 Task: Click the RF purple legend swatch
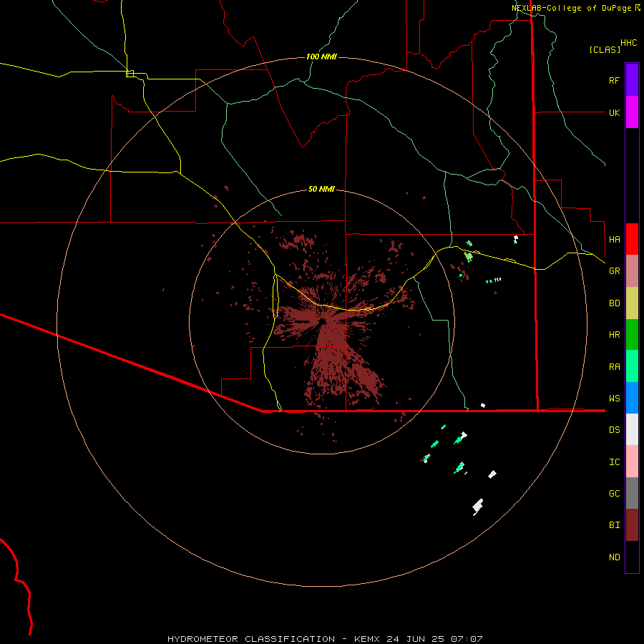(x=632, y=80)
